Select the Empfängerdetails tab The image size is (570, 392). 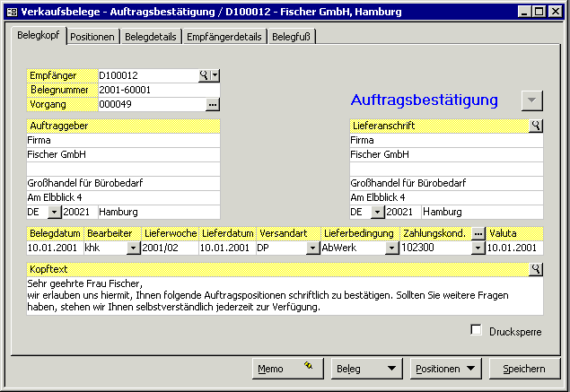click(x=224, y=37)
